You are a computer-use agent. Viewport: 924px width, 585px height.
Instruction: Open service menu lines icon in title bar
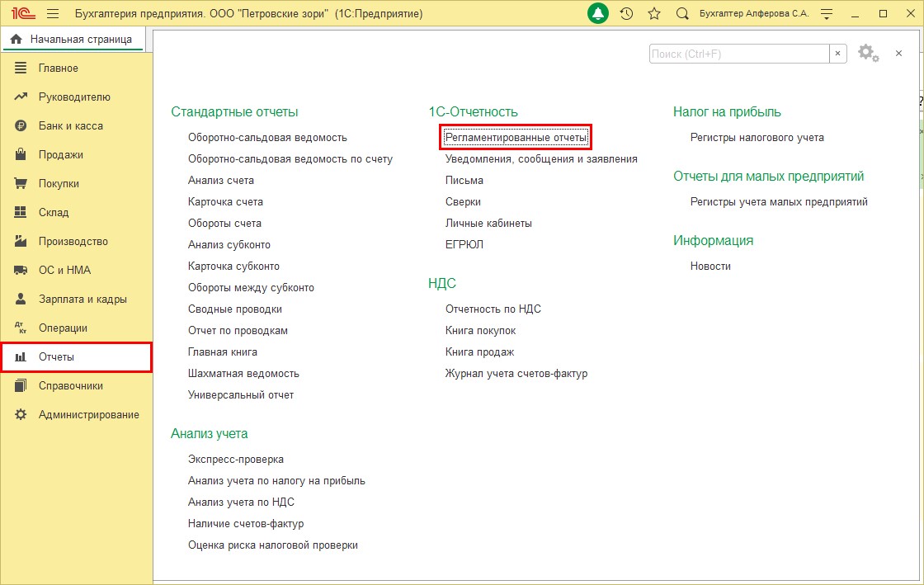(826, 13)
